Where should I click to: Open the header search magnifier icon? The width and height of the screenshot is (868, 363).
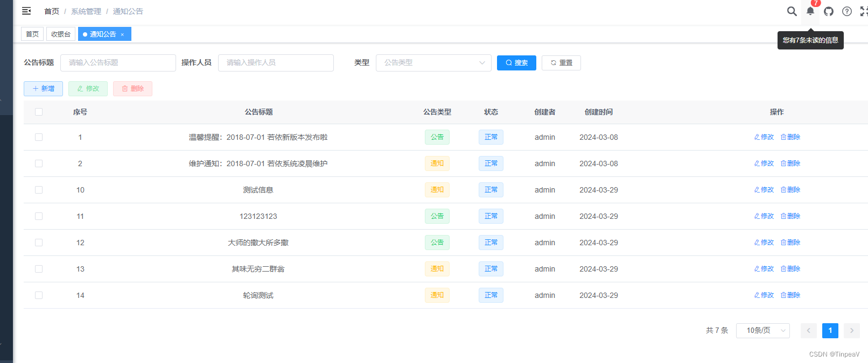point(792,11)
